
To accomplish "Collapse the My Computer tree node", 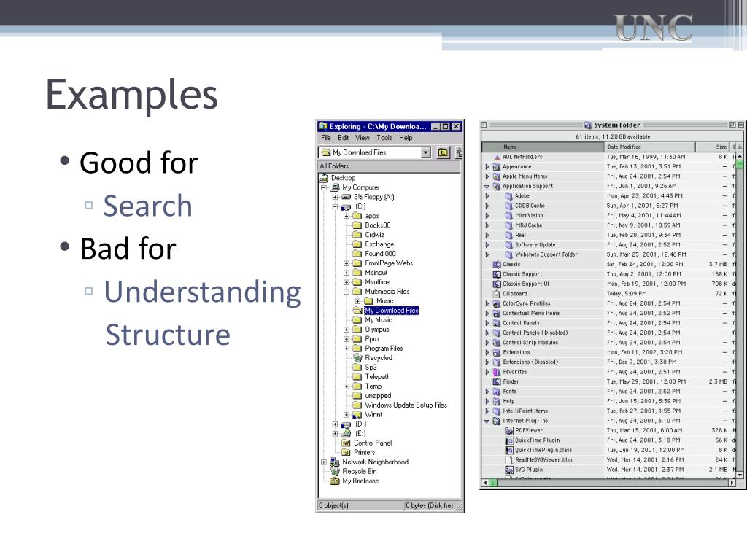I will (324, 187).
